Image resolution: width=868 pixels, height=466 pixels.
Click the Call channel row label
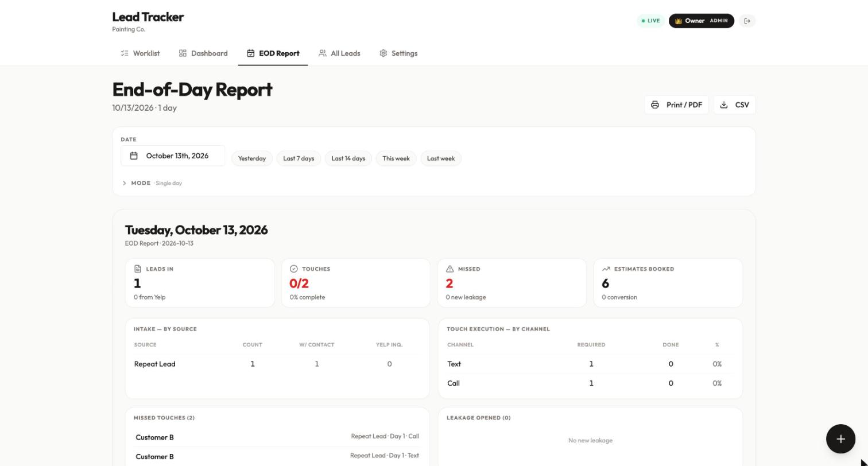coord(454,383)
